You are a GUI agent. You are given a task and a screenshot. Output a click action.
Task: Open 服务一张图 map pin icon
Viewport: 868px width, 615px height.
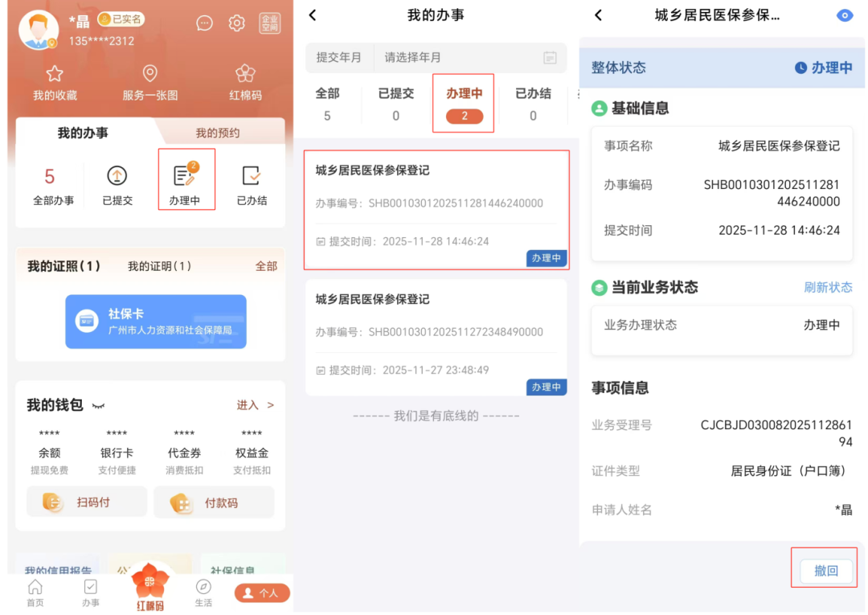pyautogui.click(x=149, y=75)
